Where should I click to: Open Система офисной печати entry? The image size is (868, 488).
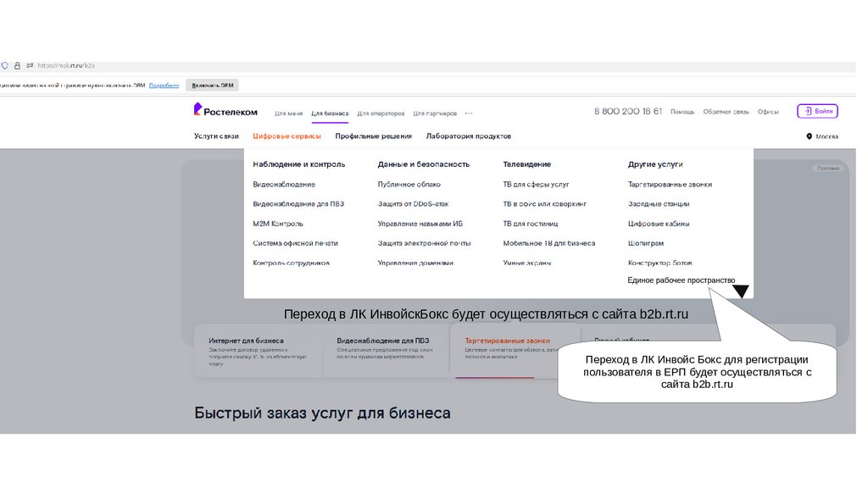point(295,243)
